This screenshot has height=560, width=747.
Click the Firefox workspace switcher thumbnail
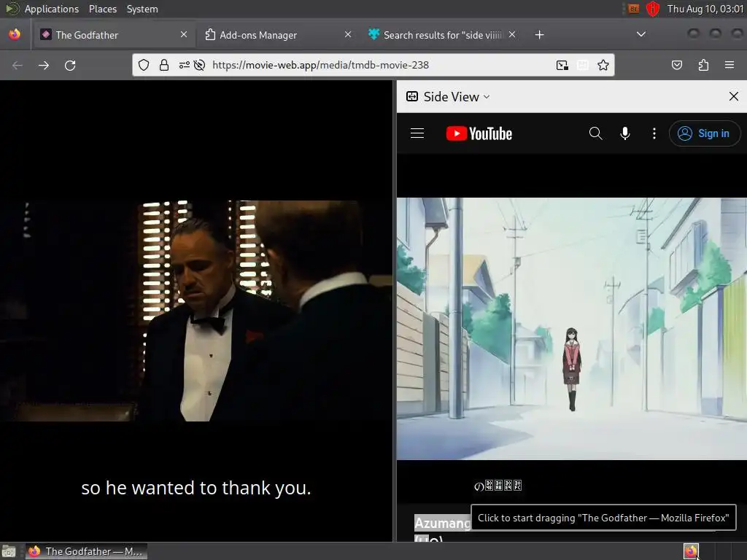[692, 551]
